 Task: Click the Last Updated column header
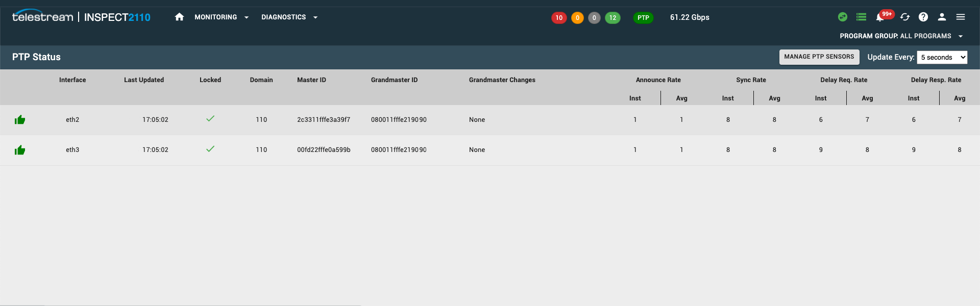click(x=144, y=80)
